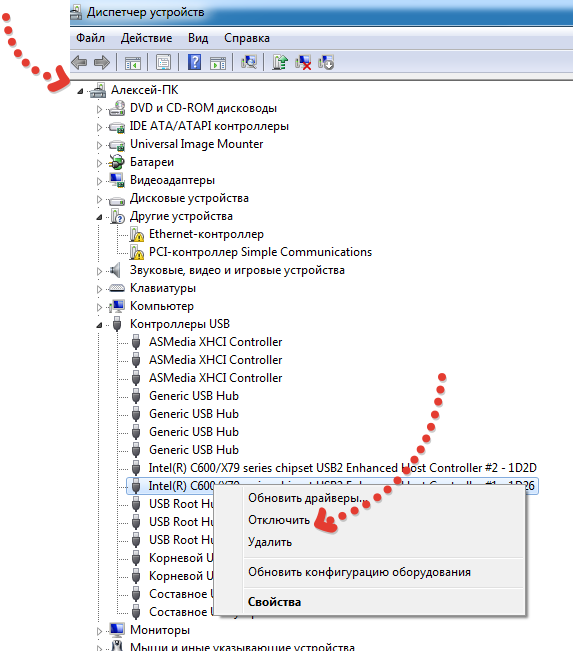Screen dimensions: 573x651
Task: Click Scan for hardware changes toolbar icon
Action: (x=249, y=62)
